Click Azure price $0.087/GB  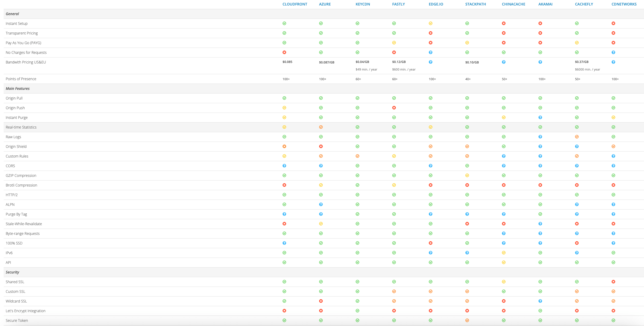point(327,62)
